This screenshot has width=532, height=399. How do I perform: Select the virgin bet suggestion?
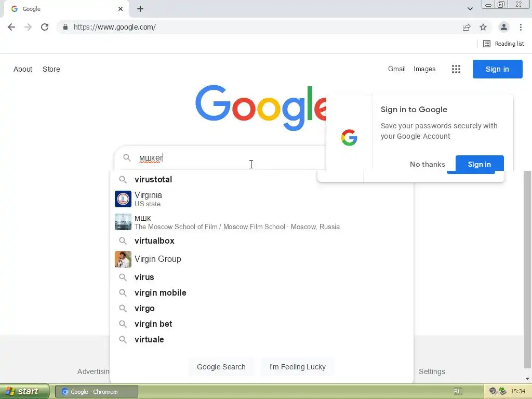coord(262,324)
